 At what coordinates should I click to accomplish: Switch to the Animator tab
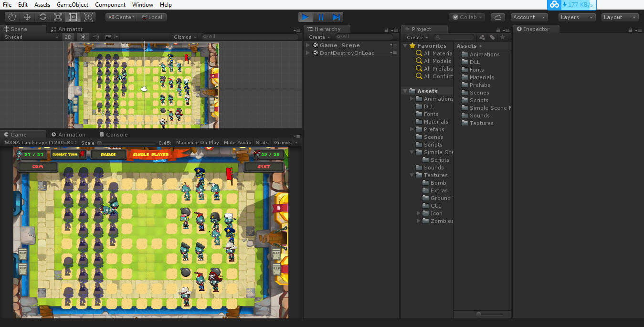click(67, 29)
